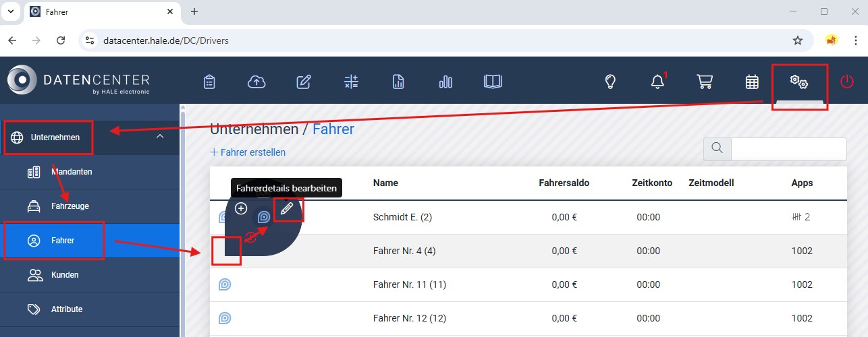This screenshot has width=868, height=337.
Task: Open the open-book manual icon
Action: [493, 82]
